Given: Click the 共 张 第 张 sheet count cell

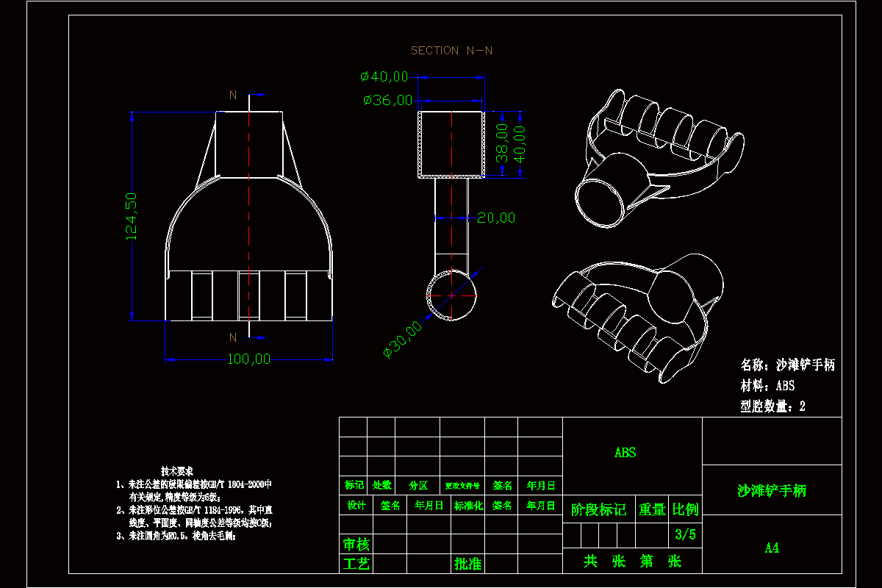Looking at the screenshot, I should click(x=632, y=562).
